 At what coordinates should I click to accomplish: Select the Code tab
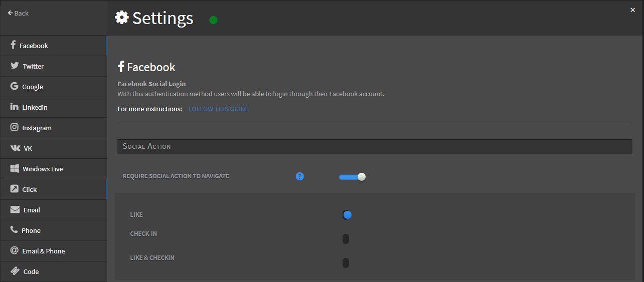pyautogui.click(x=54, y=271)
